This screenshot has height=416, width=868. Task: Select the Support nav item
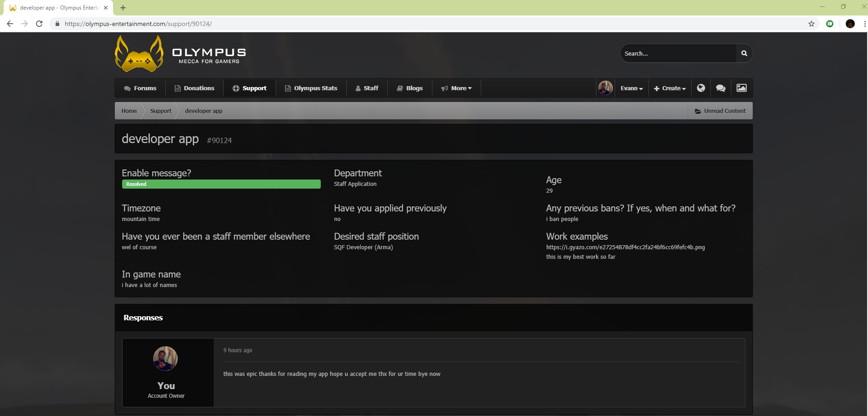pos(250,88)
